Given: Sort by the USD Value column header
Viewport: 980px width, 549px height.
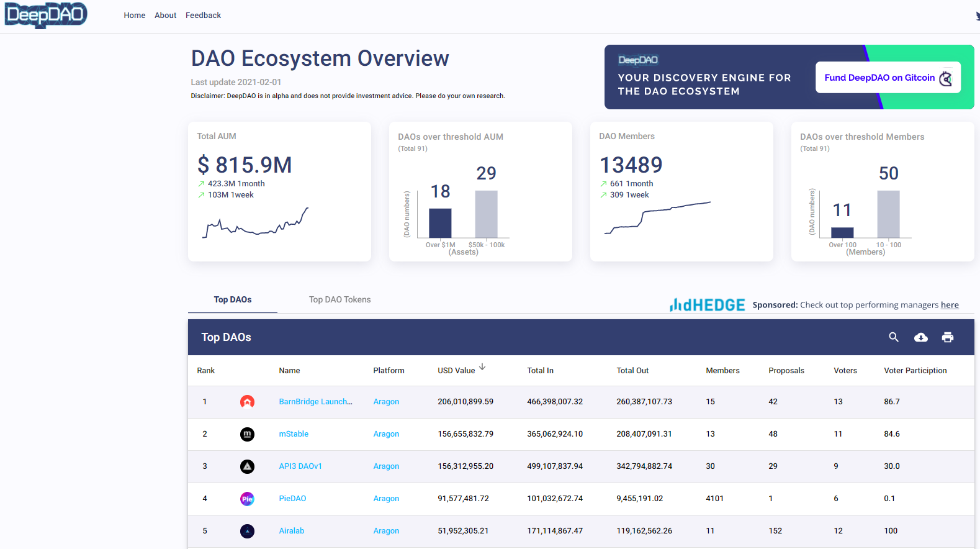Looking at the screenshot, I should coord(456,371).
